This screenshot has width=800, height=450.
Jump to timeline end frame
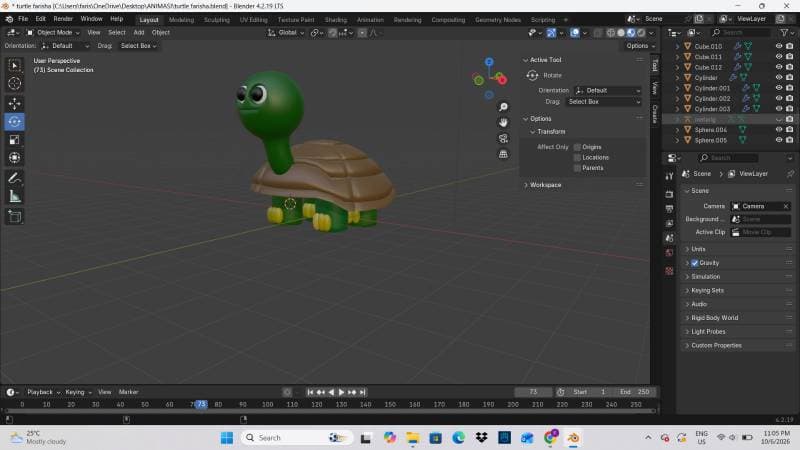pos(362,392)
